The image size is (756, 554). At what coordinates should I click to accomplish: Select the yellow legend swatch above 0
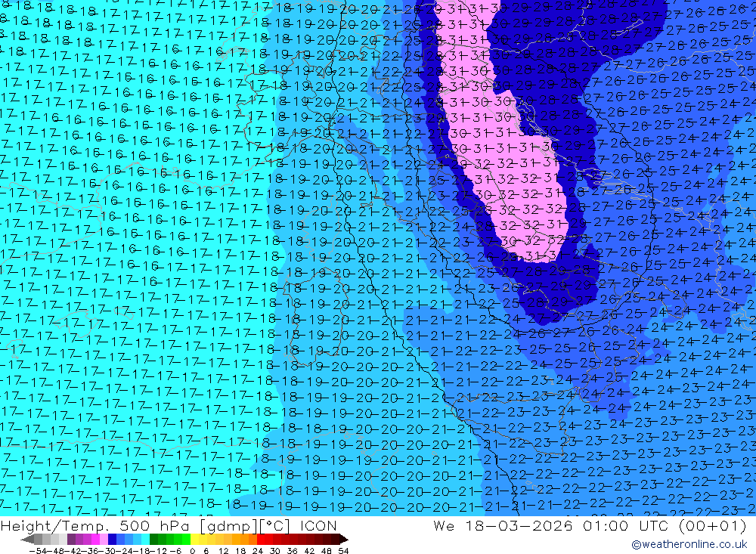click(x=194, y=540)
